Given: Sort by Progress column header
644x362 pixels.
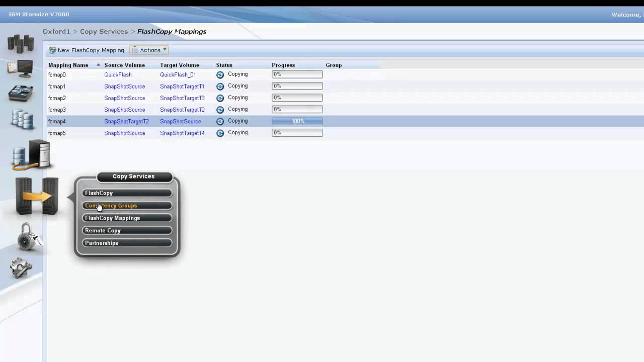Looking at the screenshot, I should (x=283, y=65).
